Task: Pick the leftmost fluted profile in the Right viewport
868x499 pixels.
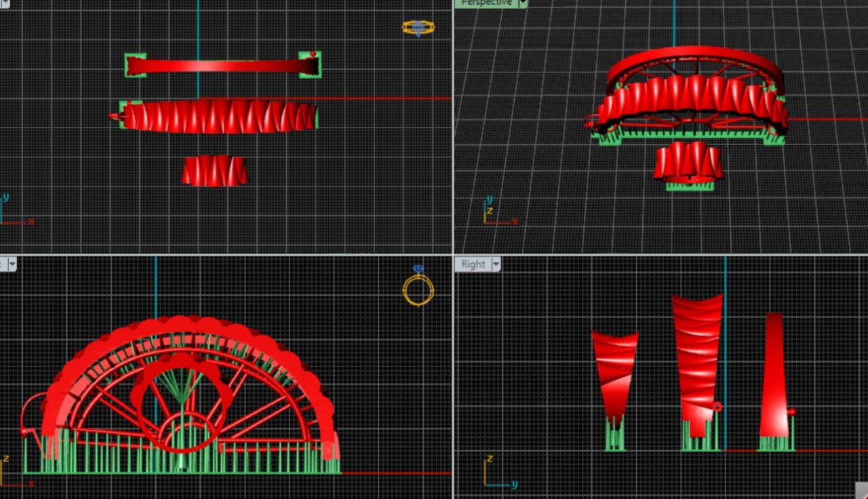Action: 614,370
